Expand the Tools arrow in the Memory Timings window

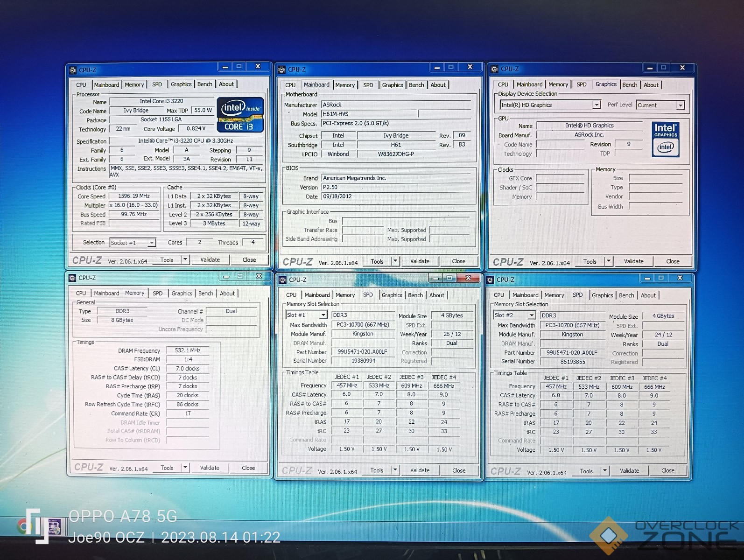coord(185,468)
